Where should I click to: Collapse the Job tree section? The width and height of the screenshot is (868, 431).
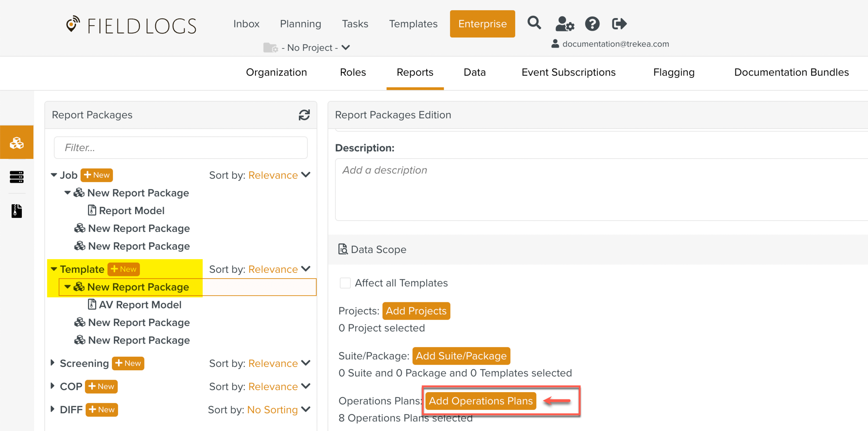pyautogui.click(x=54, y=175)
